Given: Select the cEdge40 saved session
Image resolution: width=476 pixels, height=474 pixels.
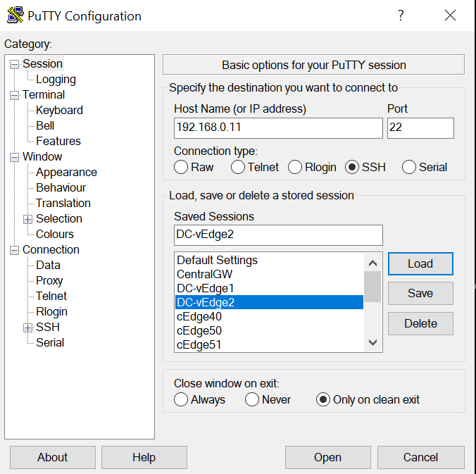Looking at the screenshot, I should [x=199, y=316].
